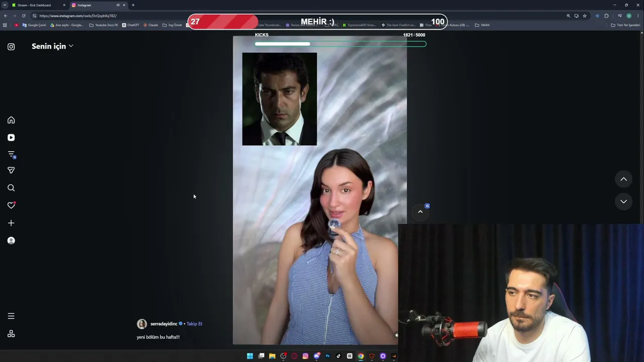Open Instagram home from the logo icon

pos(11,47)
